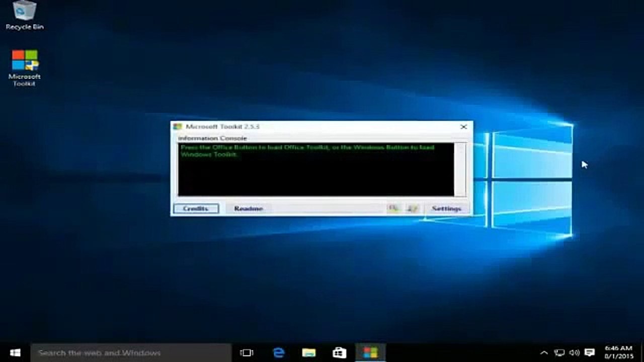The image size is (644, 362).
Task: Click the Microsoft Toolkit title bar icon
Action: click(x=177, y=127)
